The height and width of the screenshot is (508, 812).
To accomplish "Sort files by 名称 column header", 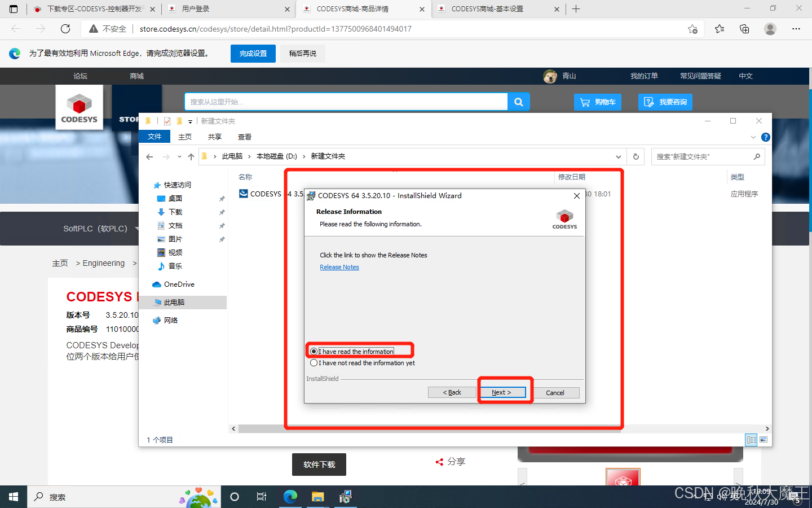I will tap(245, 177).
